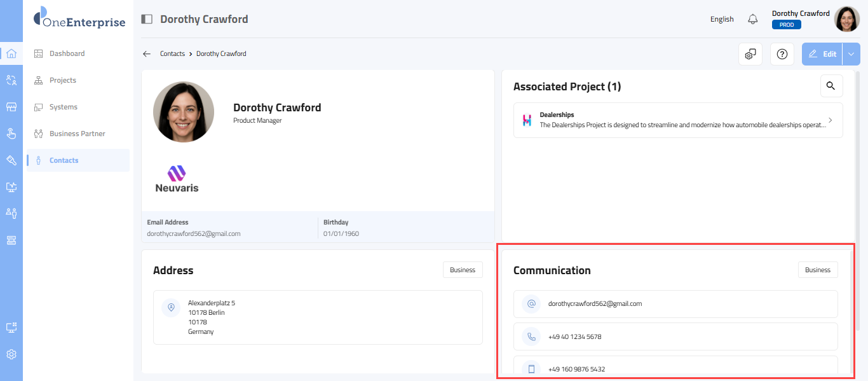The width and height of the screenshot is (868, 381).
Task: Open the help question mark icon
Action: (x=782, y=54)
